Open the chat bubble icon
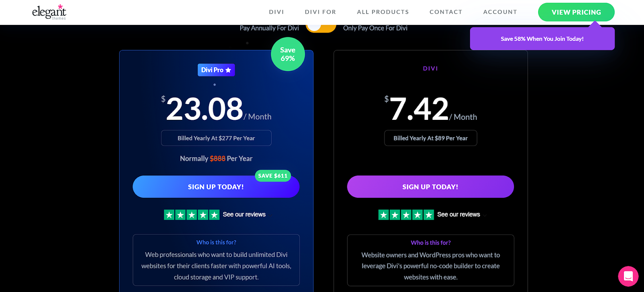Screen dimensions: 644x292 (x=628, y=276)
